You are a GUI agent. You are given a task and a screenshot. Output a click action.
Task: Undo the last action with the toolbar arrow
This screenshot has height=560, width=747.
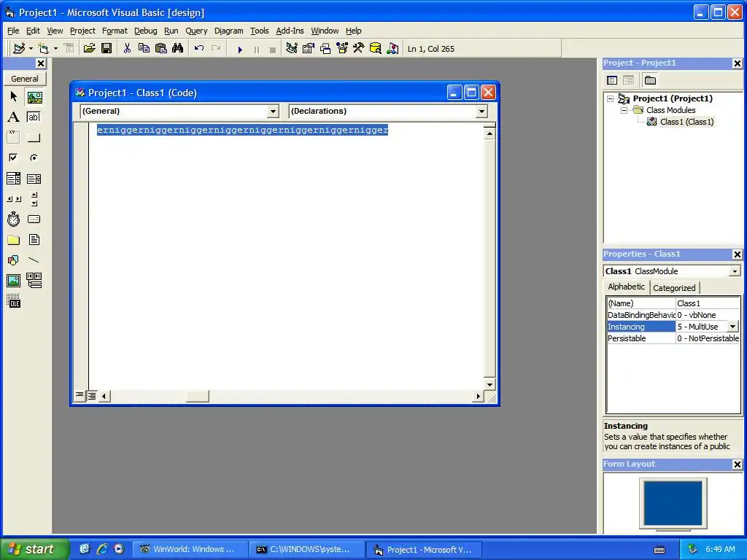[x=199, y=48]
